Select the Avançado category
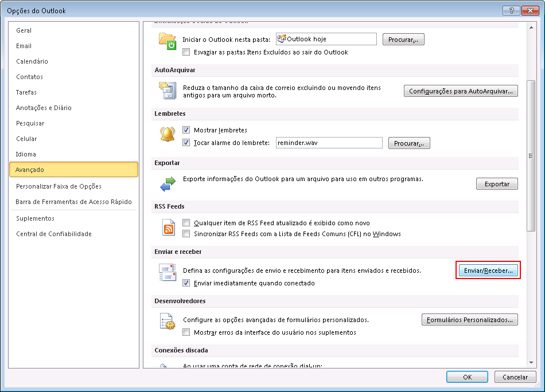The width and height of the screenshot is (545, 392). point(73,170)
